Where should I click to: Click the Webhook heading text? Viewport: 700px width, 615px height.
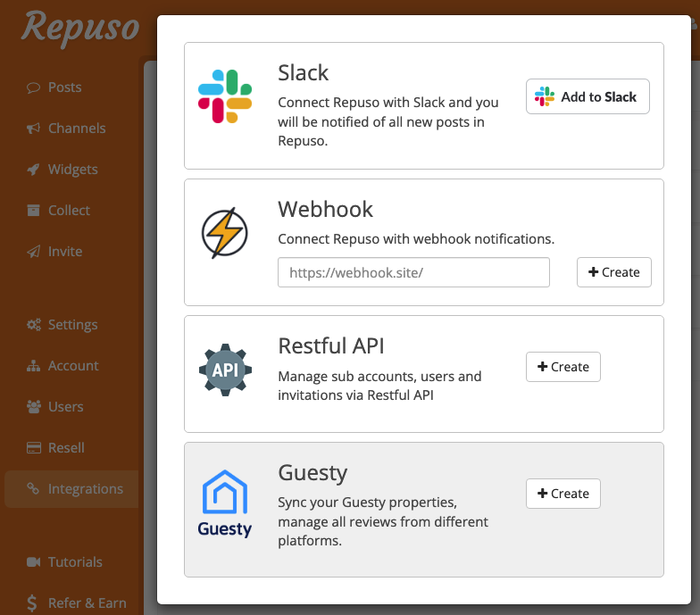[325, 209]
